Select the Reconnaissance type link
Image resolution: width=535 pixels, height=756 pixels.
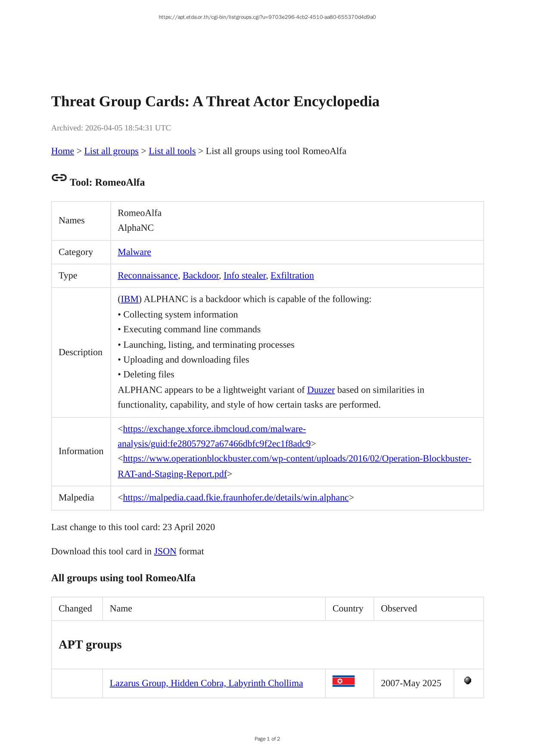tap(147, 276)
